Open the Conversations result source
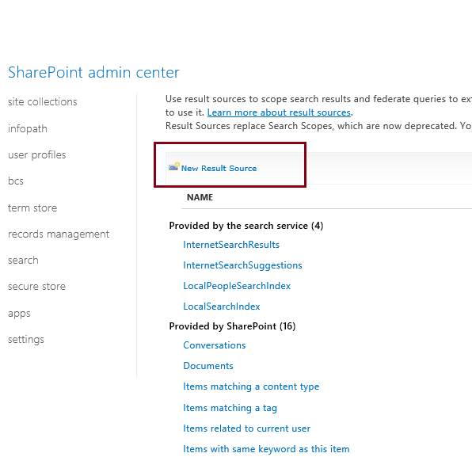 pos(215,345)
